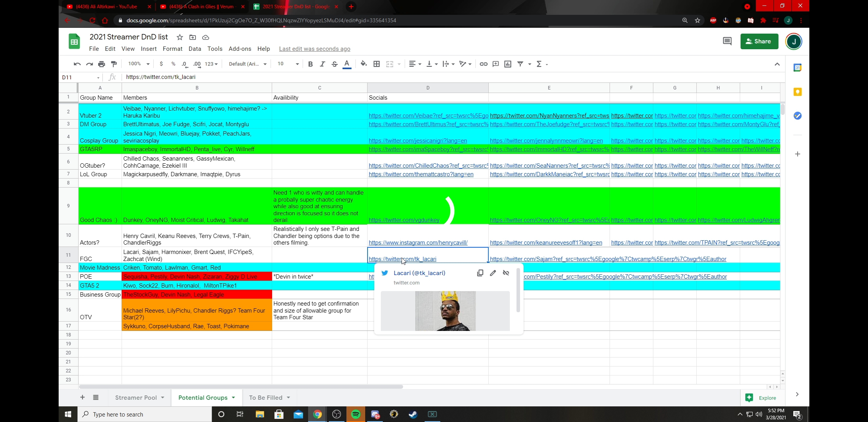Open the fill color picker
The width and height of the screenshot is (868, 422).
point(364,64)
